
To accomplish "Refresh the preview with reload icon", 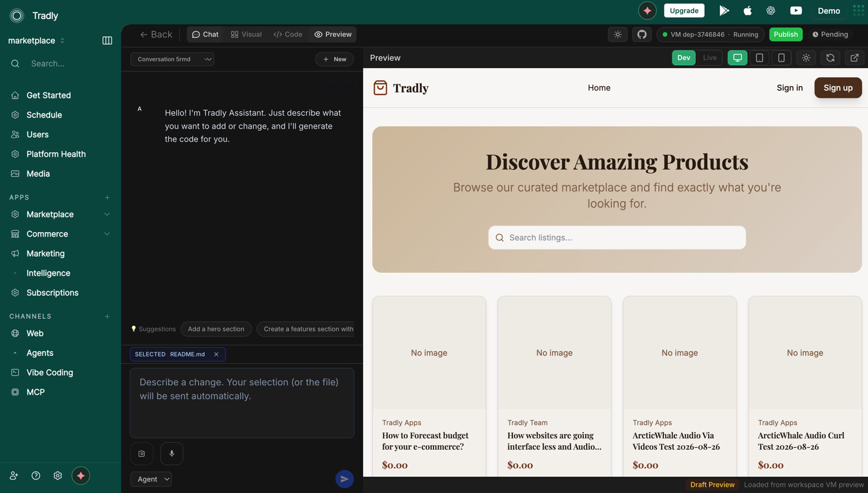I will point(830,58).
